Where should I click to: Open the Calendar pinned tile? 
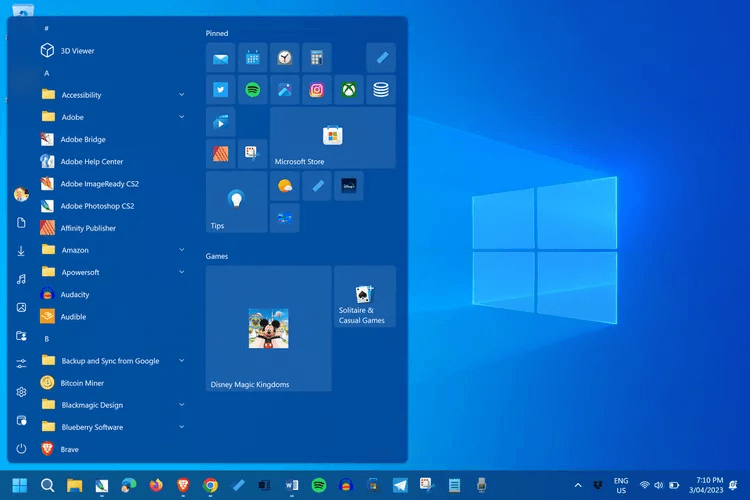tap(253, 58)
